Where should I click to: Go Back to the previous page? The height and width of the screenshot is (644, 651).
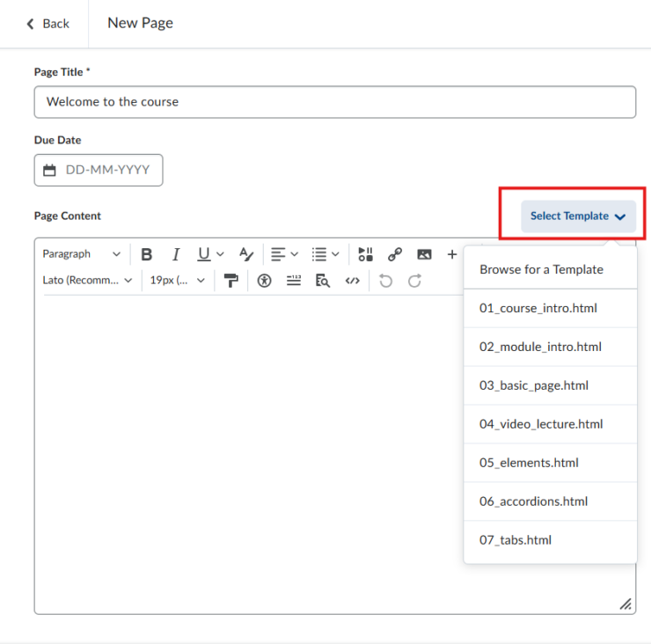coord(48,24)
